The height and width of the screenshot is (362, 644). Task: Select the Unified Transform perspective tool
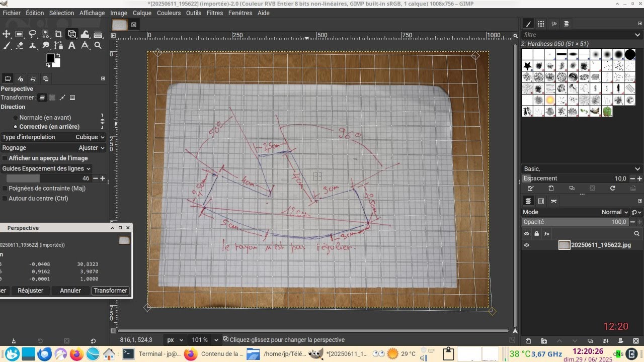coord(72,34)
